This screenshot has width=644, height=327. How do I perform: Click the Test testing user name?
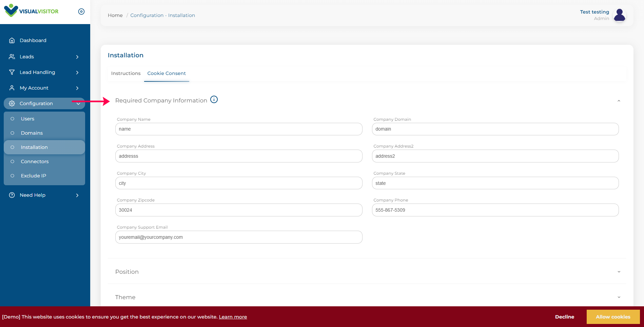point(594,12)
